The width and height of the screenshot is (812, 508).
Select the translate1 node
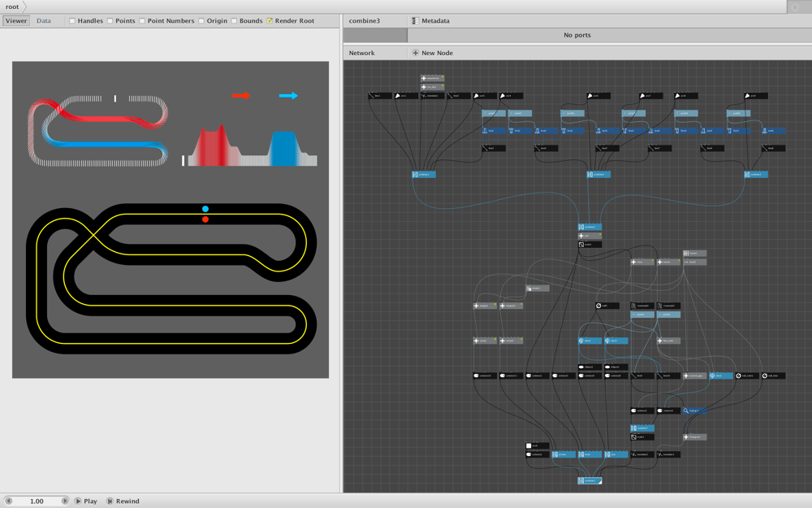click(x=433, y=96)
